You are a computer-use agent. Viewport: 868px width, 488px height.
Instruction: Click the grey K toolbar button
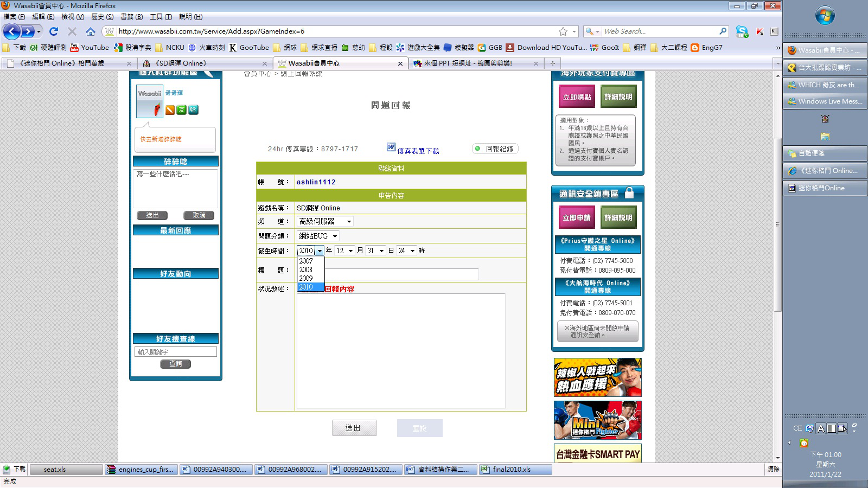click(x=774, y=31)
